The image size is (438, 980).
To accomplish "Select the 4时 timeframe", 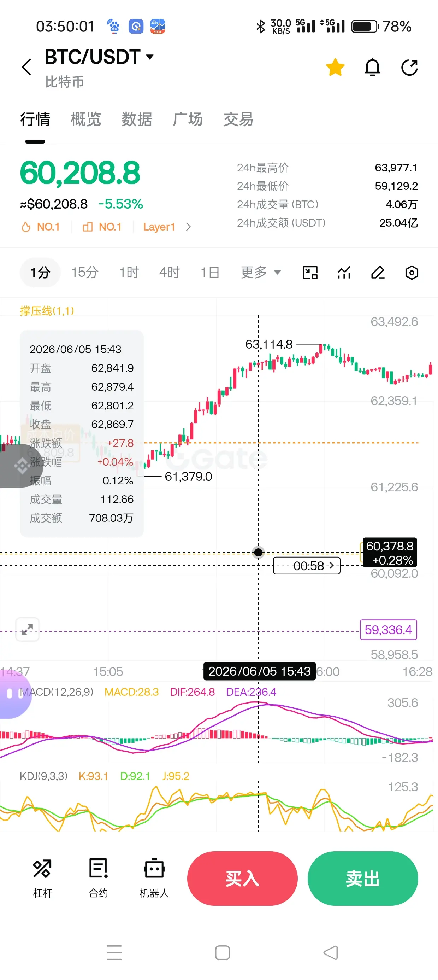I will [x=169, y=272].
